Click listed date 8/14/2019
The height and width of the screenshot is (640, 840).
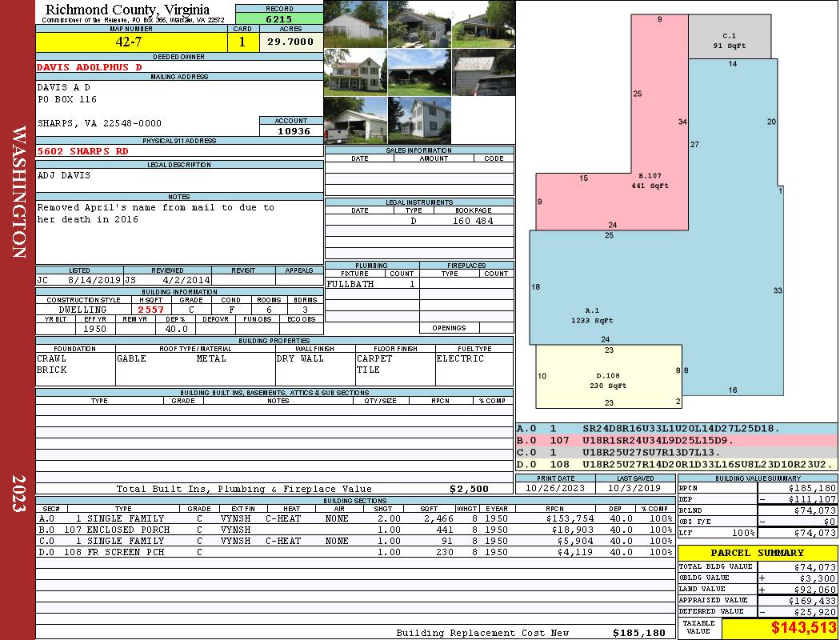(x=94, y=279)
